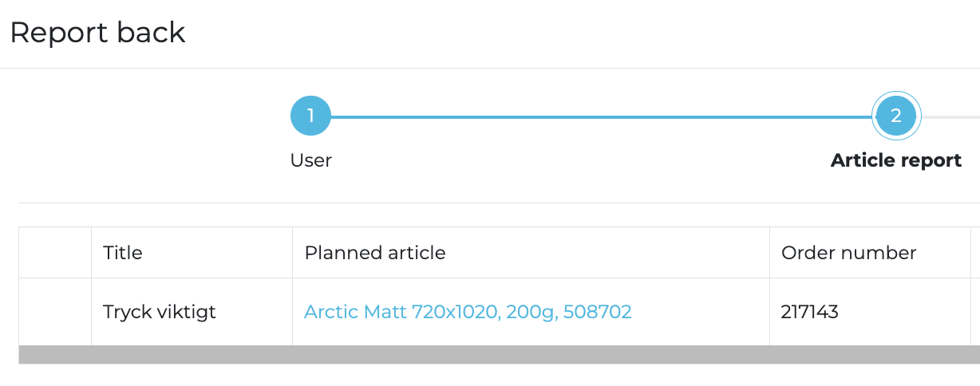
Task: Select the Tryck viktigt title cell
Action: (x=160, y=312)
